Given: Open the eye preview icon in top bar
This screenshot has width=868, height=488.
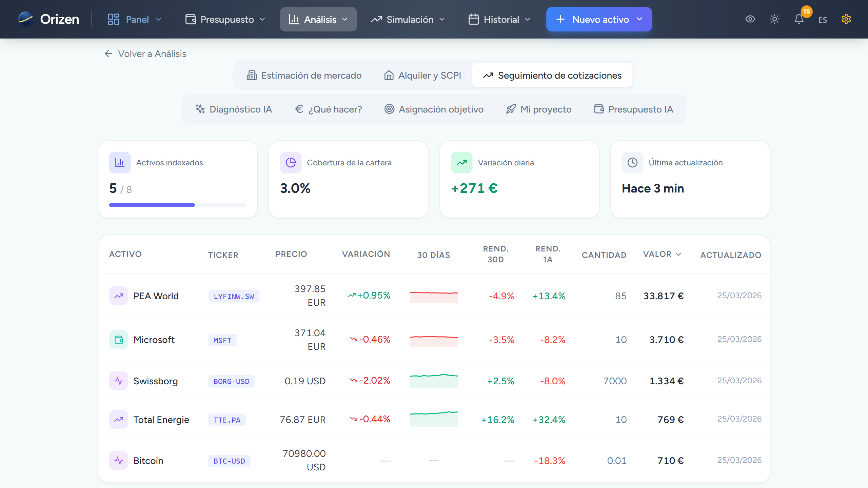Looking at the screenshot, I should [x=750, y=19].
